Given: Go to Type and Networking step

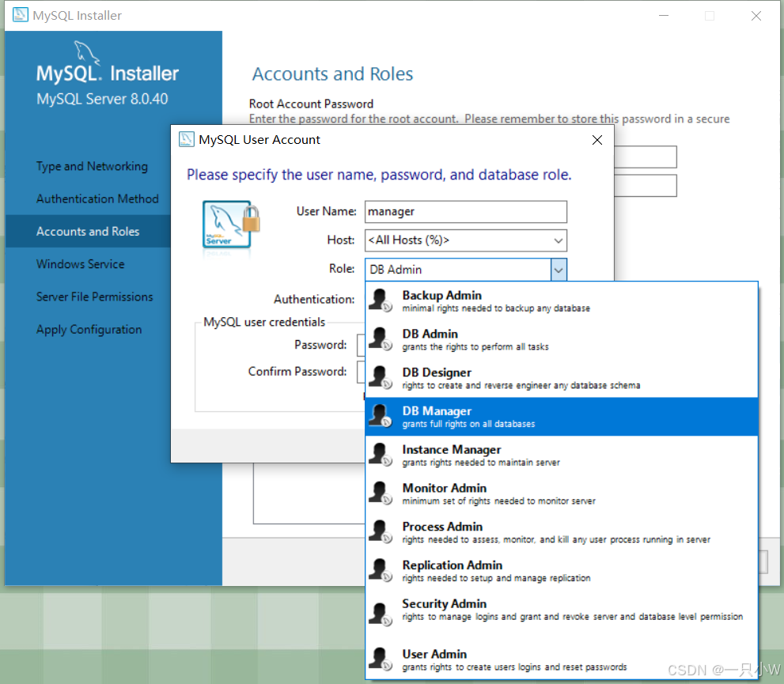Looking at the screenshot, I should pyautogui.click(x=92, y=166).
